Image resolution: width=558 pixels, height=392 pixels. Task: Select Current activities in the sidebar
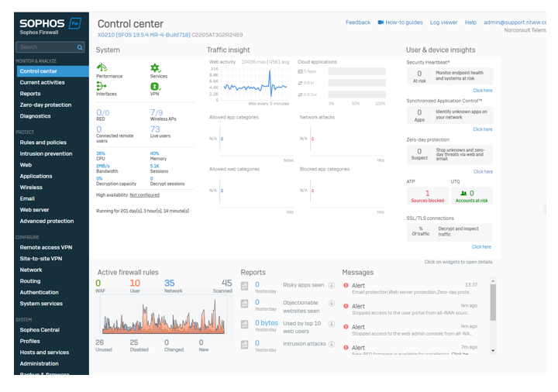(x=43, y=82)
